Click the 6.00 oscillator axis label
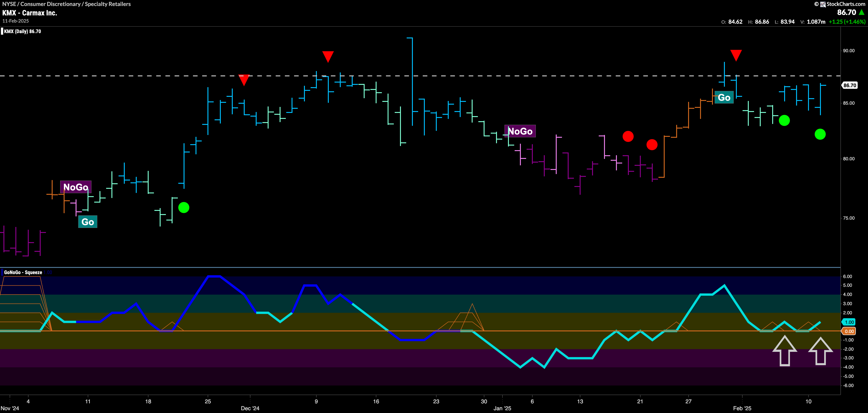Screen dimensions: 868x413 848,276
